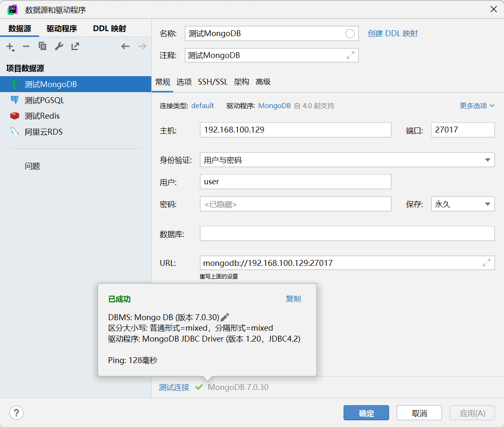504x427 pixels.
Task: Change the MongoDB driver link
Action: 274,106
